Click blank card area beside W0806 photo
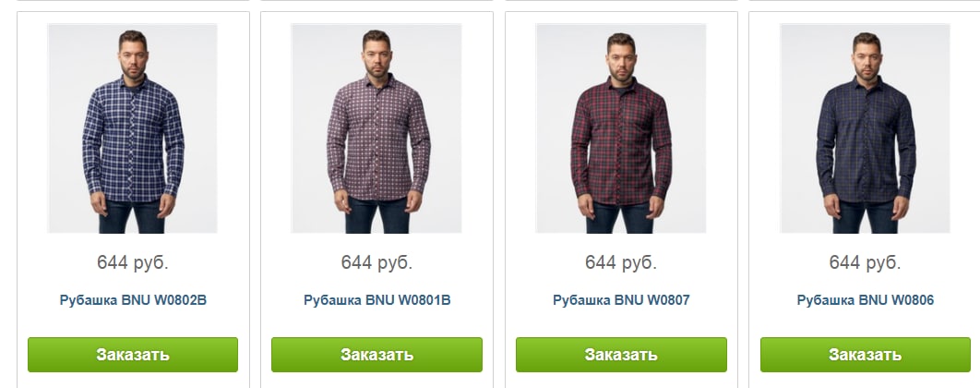This screenshot has width=980, height=388. pyautogui.click(x=765, y=128)
